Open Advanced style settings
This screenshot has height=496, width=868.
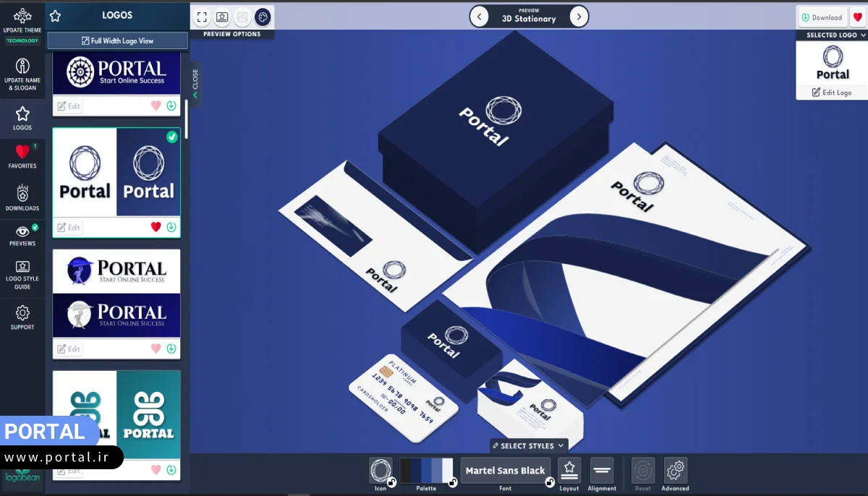(x=675, y=471)
